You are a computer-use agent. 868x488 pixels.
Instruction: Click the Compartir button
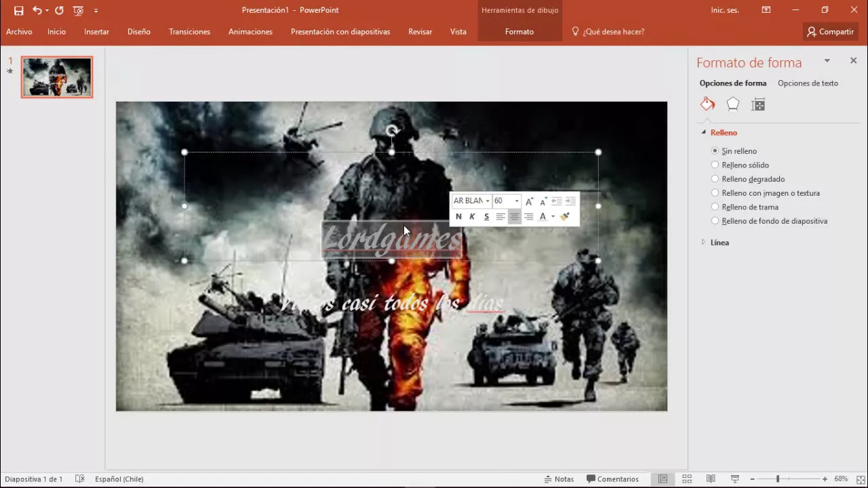click(x=830, y=32)
